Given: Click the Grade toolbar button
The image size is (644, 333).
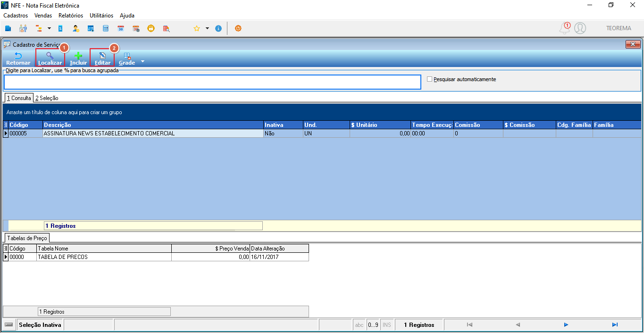Looking at the screenshot, I should [127, 58].
